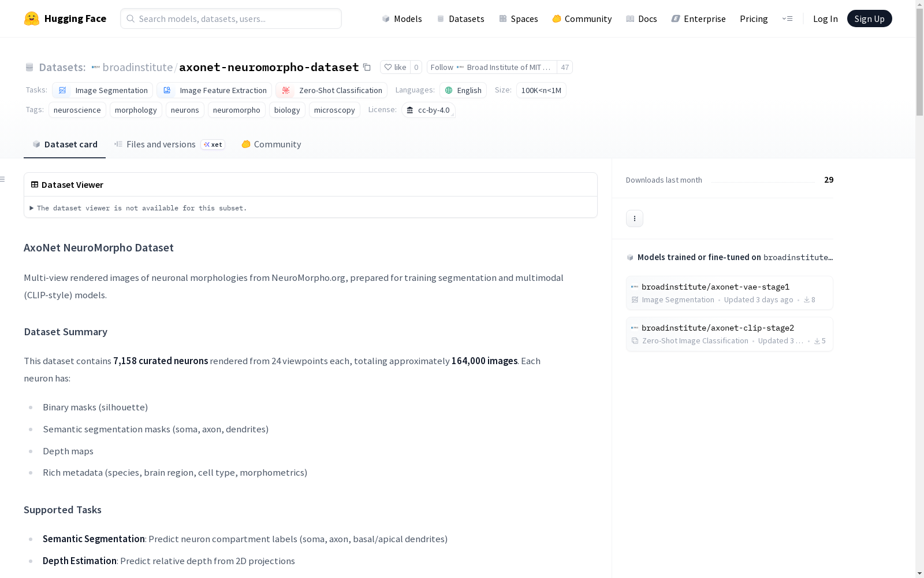This screenshot has width=924, height=578.
Task: Click the Downloads last month count 29
Action: click(829, 180)
